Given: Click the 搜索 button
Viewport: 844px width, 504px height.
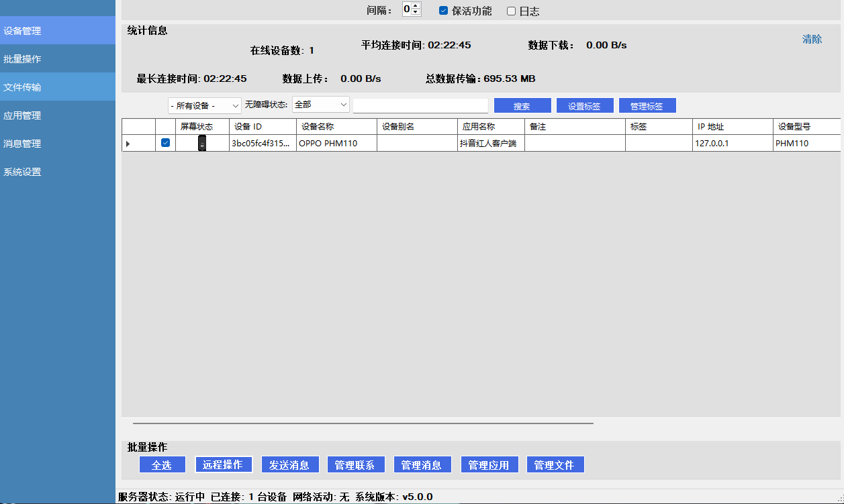Looking at the screenshot, I should 522,106.
